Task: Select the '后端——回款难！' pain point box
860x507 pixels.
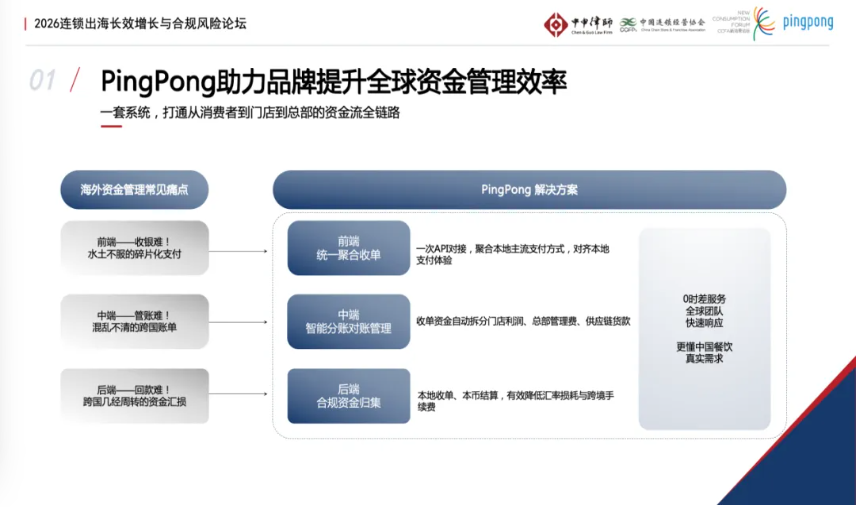Action: [134, 396]
